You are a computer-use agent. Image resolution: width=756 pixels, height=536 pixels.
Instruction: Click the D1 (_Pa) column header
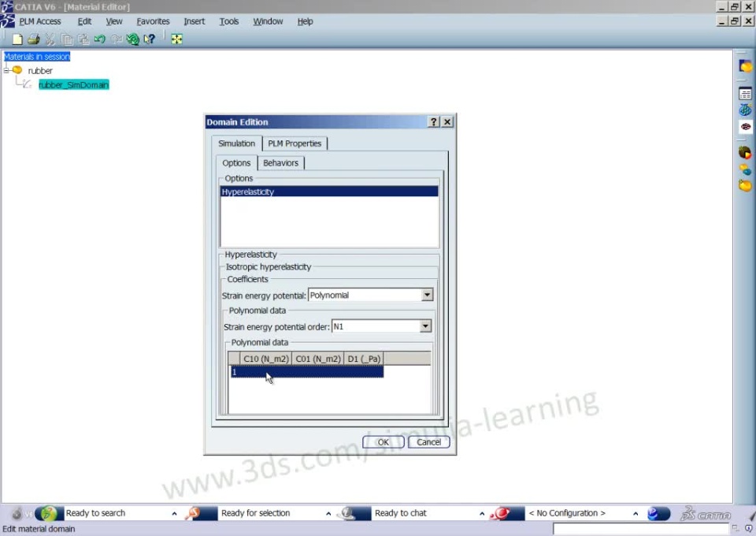point(364,359)
